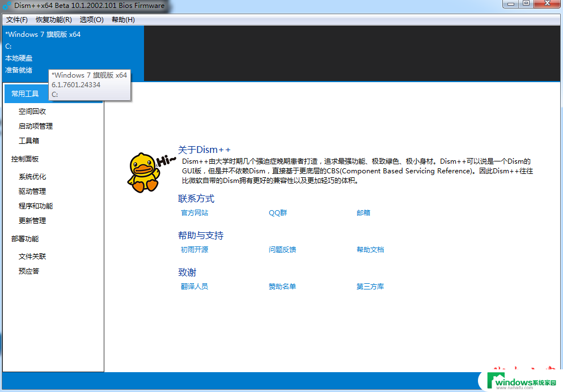Close the Dism++ window

[x=547, y=3]
